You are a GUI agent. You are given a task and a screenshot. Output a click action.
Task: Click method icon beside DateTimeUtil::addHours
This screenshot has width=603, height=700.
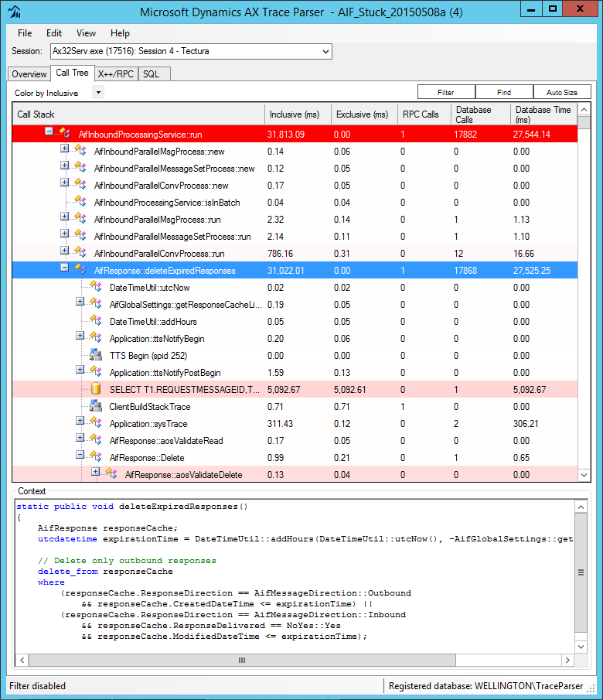[x=96, y=320]
